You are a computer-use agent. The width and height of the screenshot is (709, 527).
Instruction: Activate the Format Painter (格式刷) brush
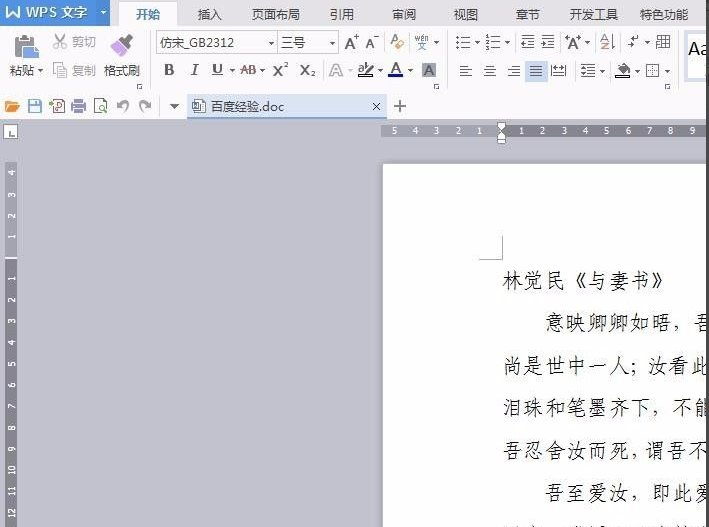coord(122,45)
